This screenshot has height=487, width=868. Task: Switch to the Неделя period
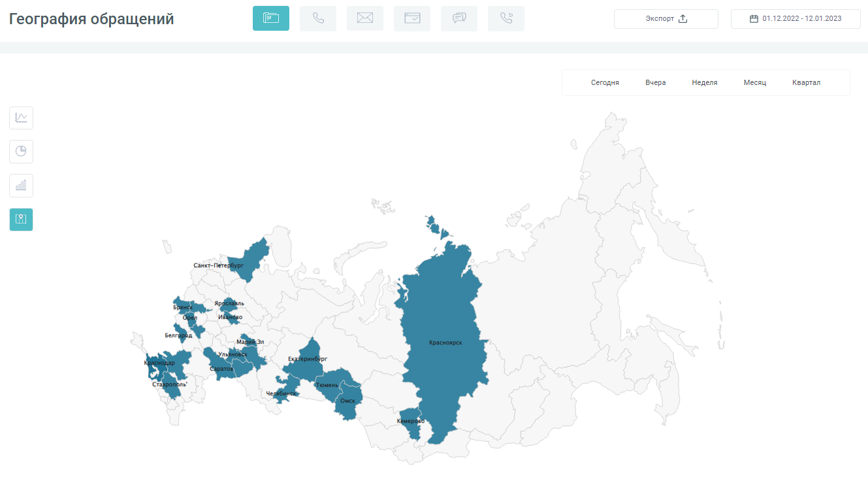(704, 83)
